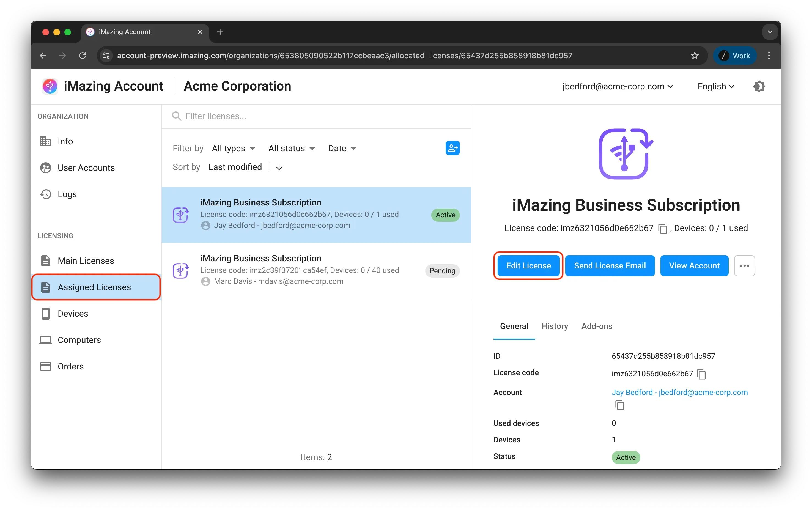812x510 pixels.
Task: Bookmark this page with star icon
Action: (x=695, y=56)
